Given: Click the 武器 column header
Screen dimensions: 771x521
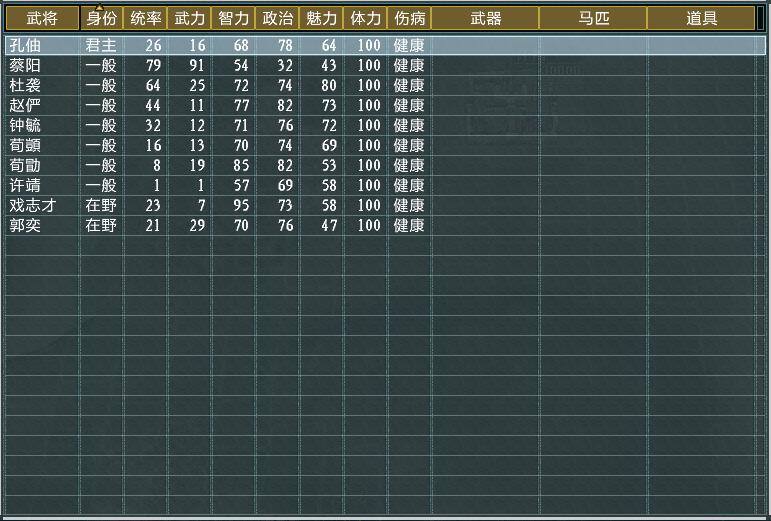Looking at the screenshot, I should (485, 19).
